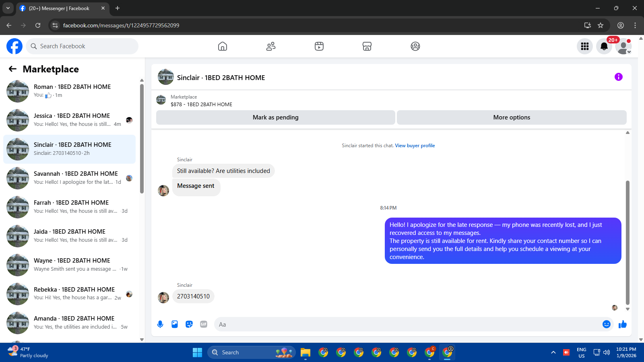Screen dimensions: 644x362
Task: Click the phone number message 2703140510
Action: (x=193, y=296)
